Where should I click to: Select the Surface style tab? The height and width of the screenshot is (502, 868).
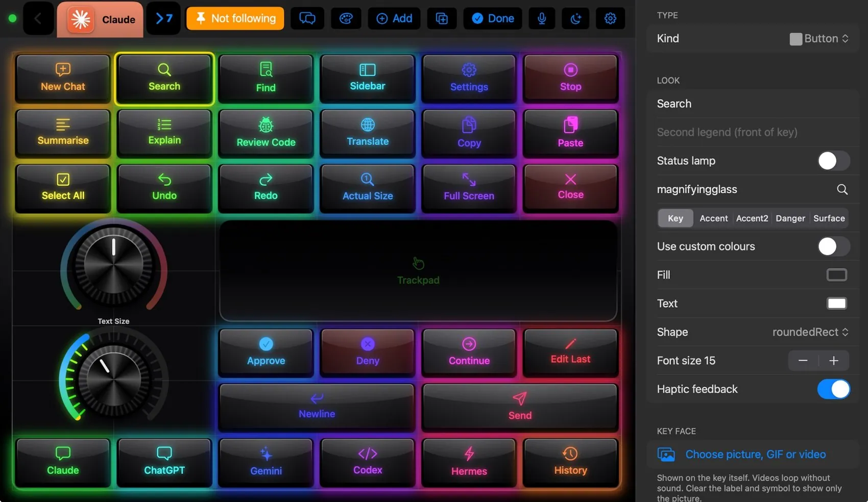pyautogui.click(x=829, y=218)
